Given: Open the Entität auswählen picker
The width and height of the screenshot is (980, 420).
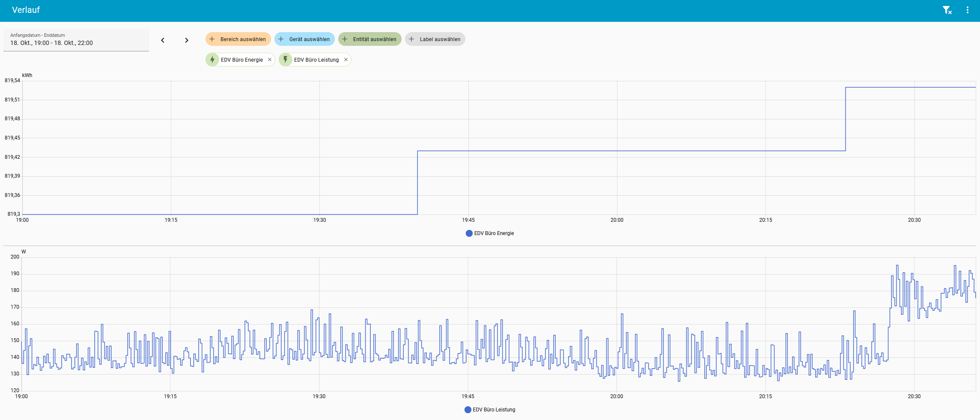Looking at the screenshot, I should point(370,39).
